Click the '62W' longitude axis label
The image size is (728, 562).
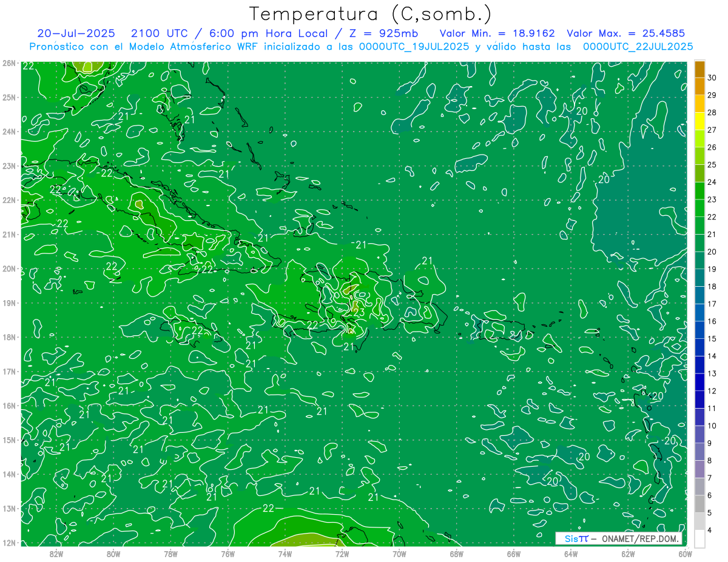coord(628,554)
